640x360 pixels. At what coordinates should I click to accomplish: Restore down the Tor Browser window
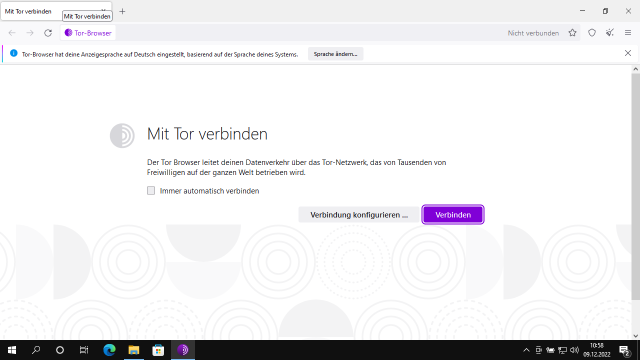(605, 11)
